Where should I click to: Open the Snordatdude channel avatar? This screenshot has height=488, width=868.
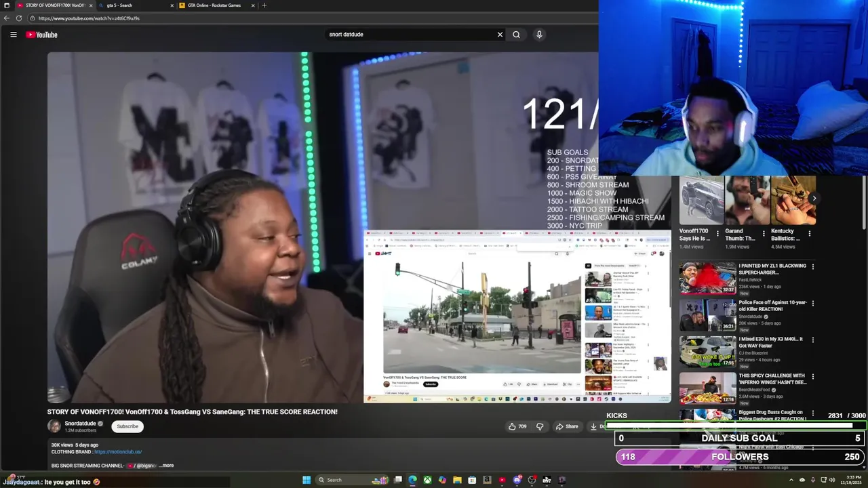pos(54,426)
